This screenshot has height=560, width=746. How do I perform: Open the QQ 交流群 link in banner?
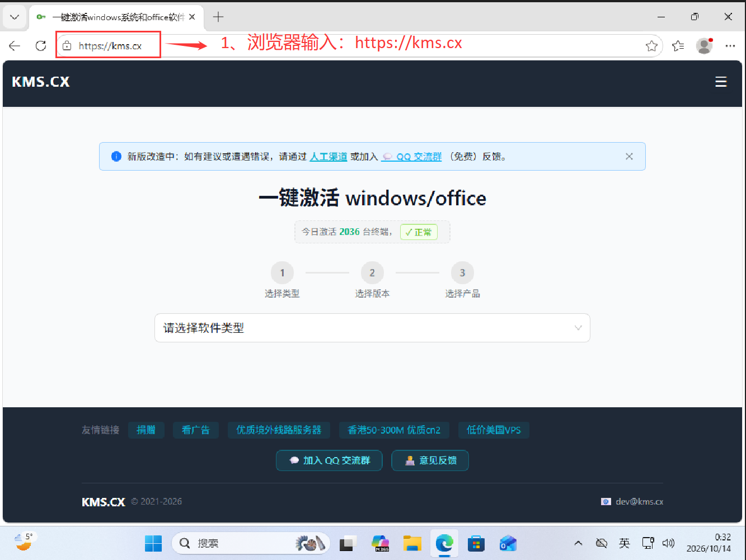412,157
